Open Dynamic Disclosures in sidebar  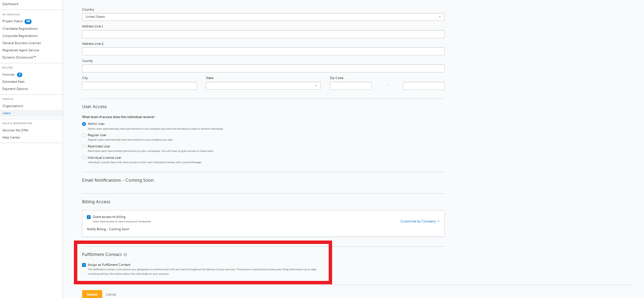coord(19,57)
